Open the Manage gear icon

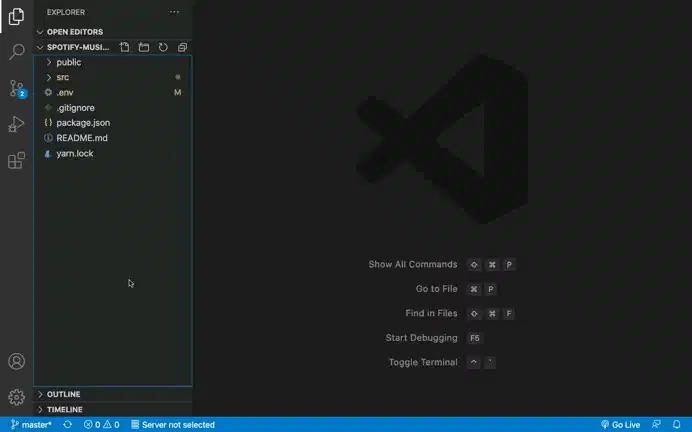coord(16,397)
